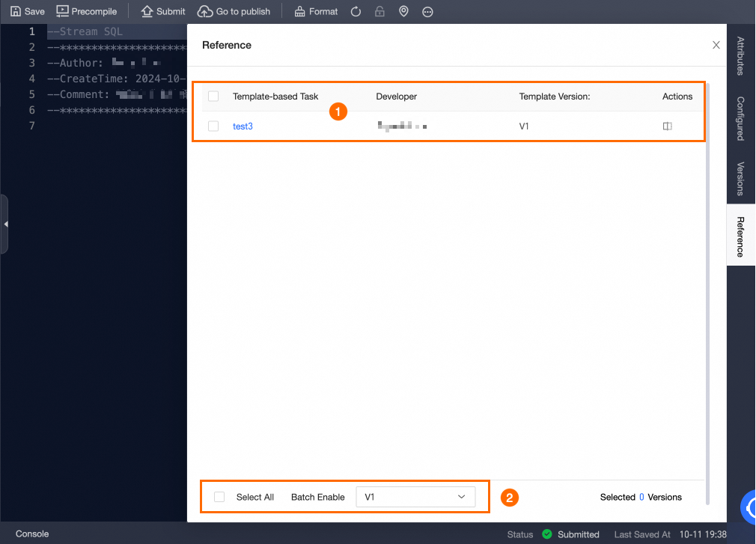Screen dimensions: 756x544
Task: Toggle the Select All checkbox
Action: click(x=218, y=496)
